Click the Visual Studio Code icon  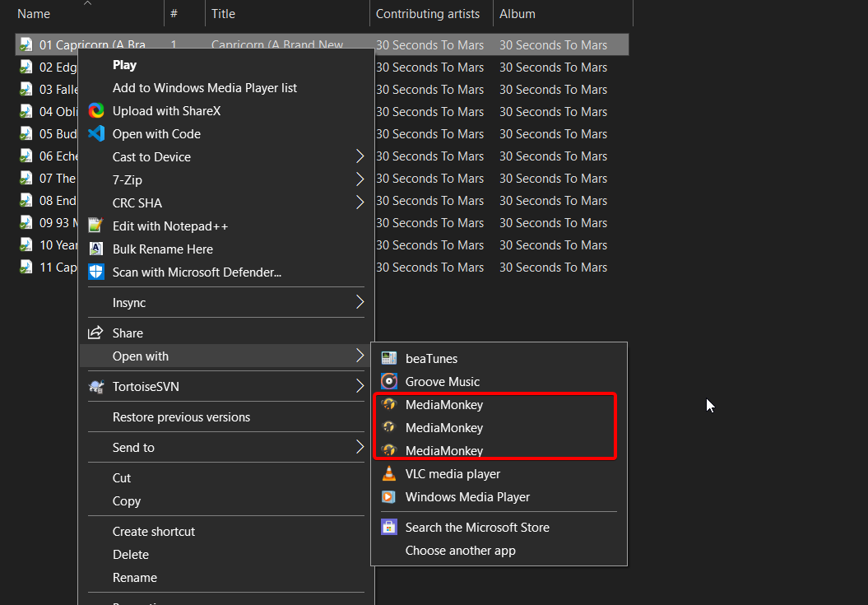tap(96, 133)
